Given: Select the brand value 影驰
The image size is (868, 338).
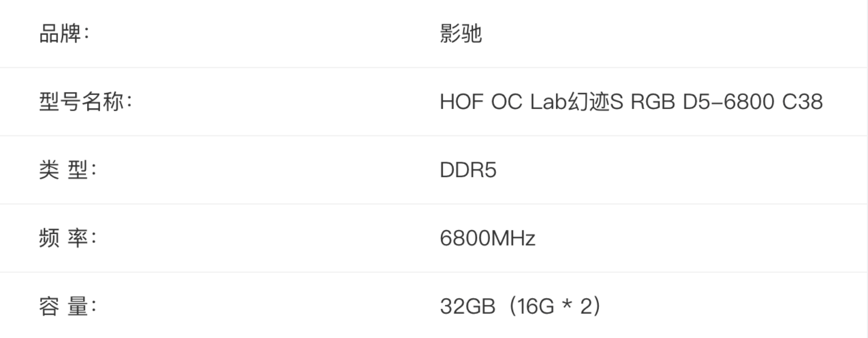Looking at the screenshot, I should [x=460, y=34].
